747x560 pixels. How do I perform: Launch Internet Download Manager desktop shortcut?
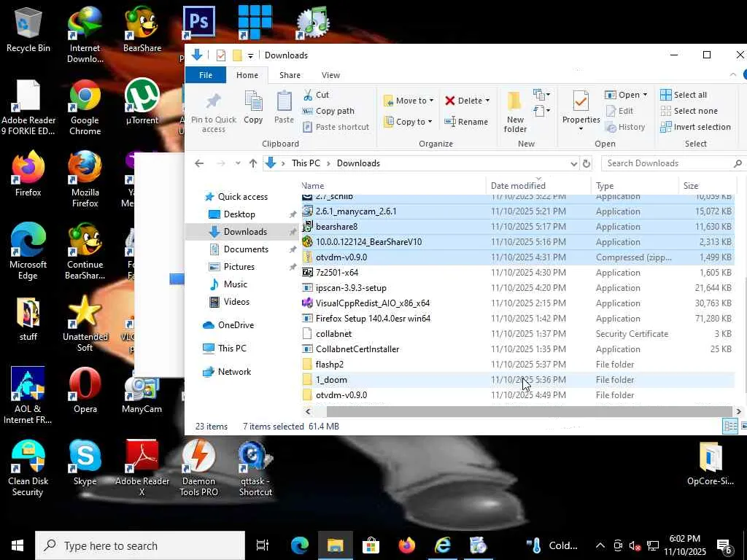coord(85,34)
